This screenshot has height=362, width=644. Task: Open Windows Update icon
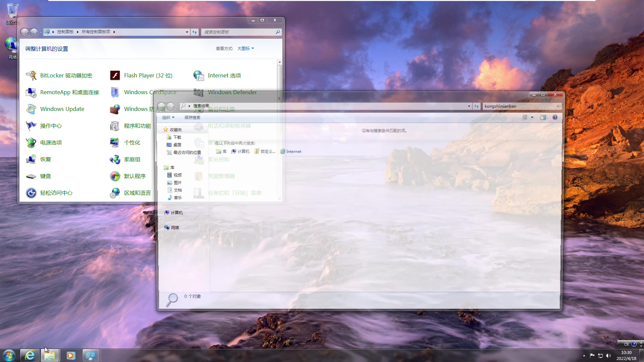[31, 109]
